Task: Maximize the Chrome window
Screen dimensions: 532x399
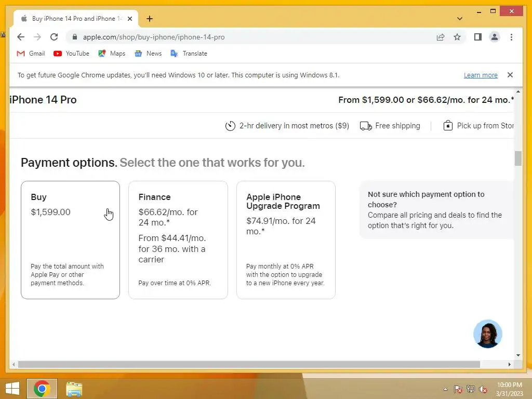Action: (493, 11)
